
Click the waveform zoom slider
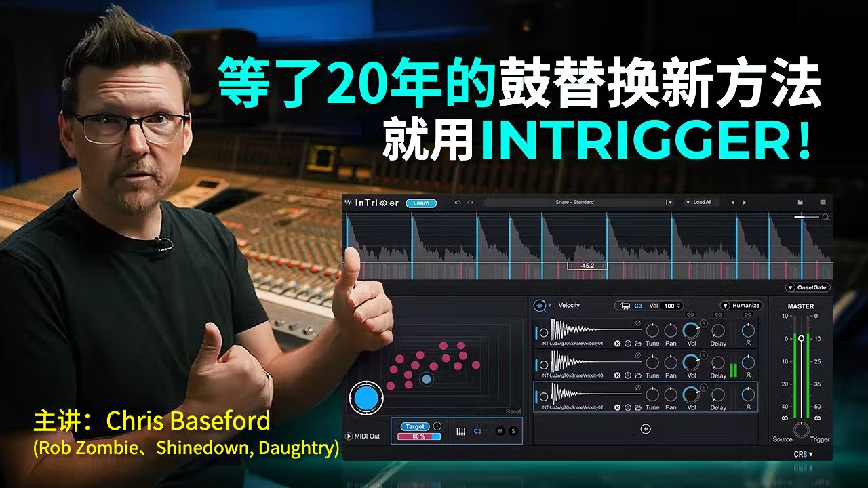(x=807, y=217)
